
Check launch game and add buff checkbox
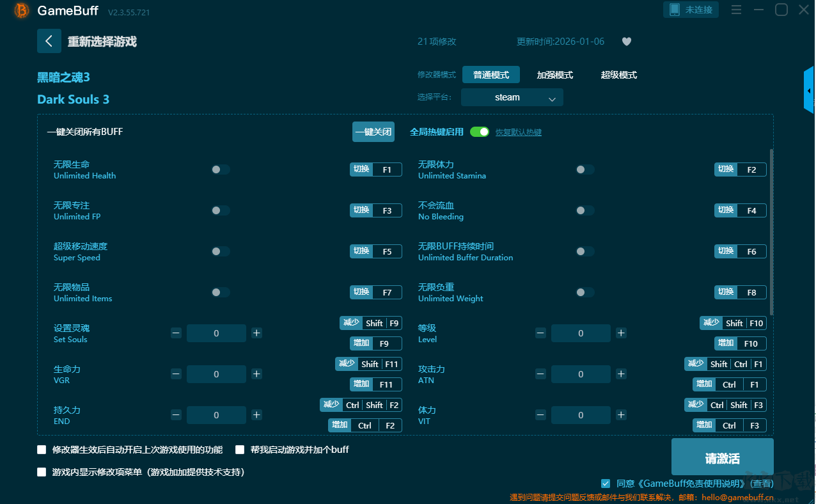point(240,450)
